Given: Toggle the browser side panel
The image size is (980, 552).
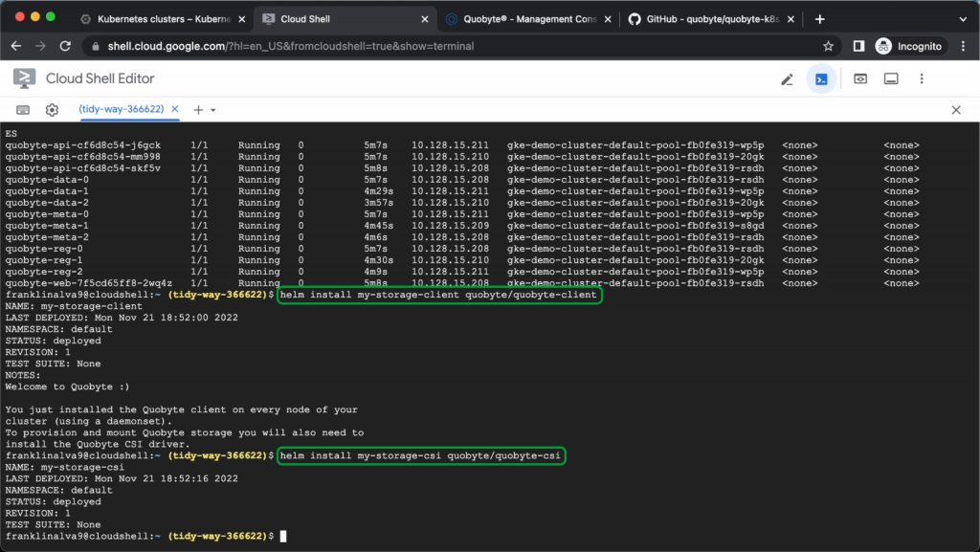Looking at the screenshot, I should pos(858,46).
